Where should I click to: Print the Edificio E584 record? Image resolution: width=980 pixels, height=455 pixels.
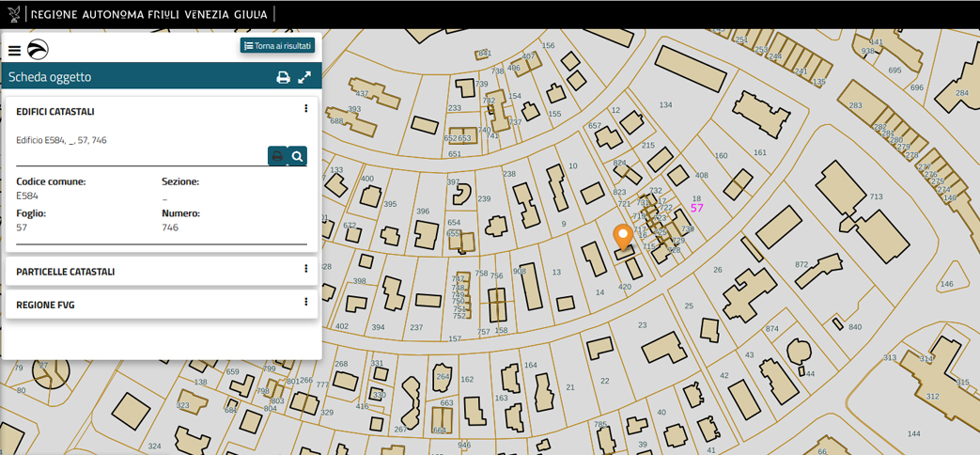pos(277,156)
